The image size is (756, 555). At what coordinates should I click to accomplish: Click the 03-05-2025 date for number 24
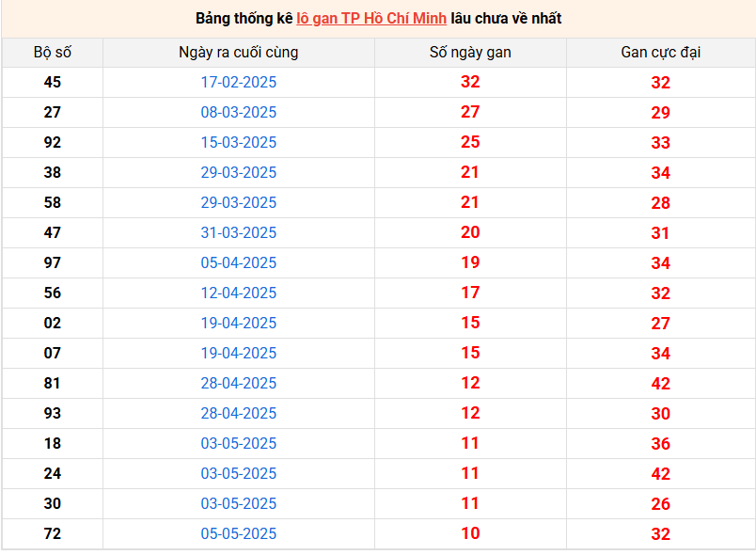tap(239, 473)
